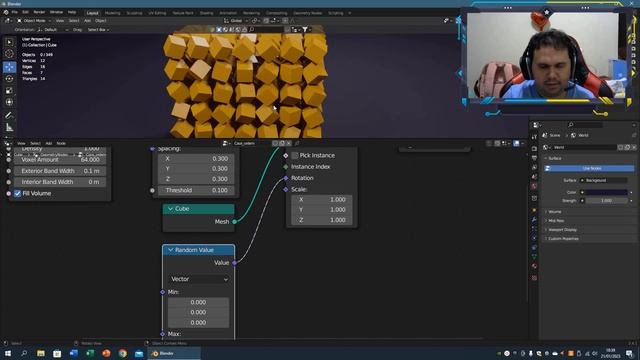Viewport: 640px width, 360px height.
Task: Open the Output properties tab
Action: tap(534, 158)
